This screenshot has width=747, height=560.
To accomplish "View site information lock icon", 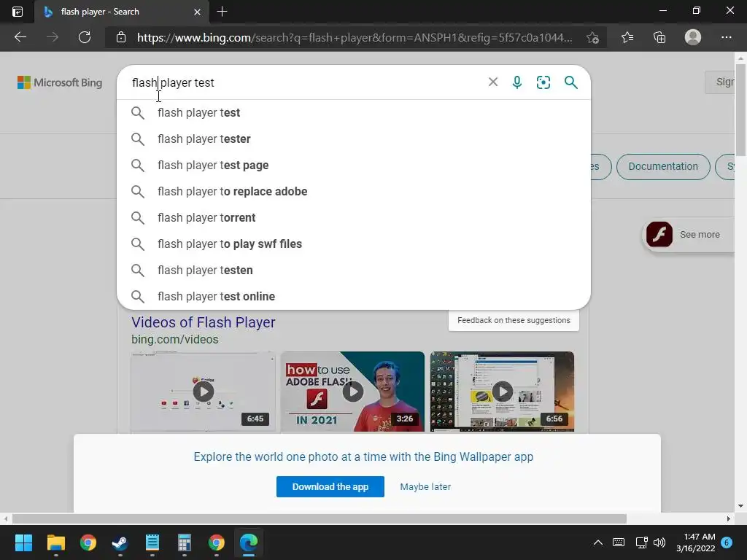I will (121, 37).
